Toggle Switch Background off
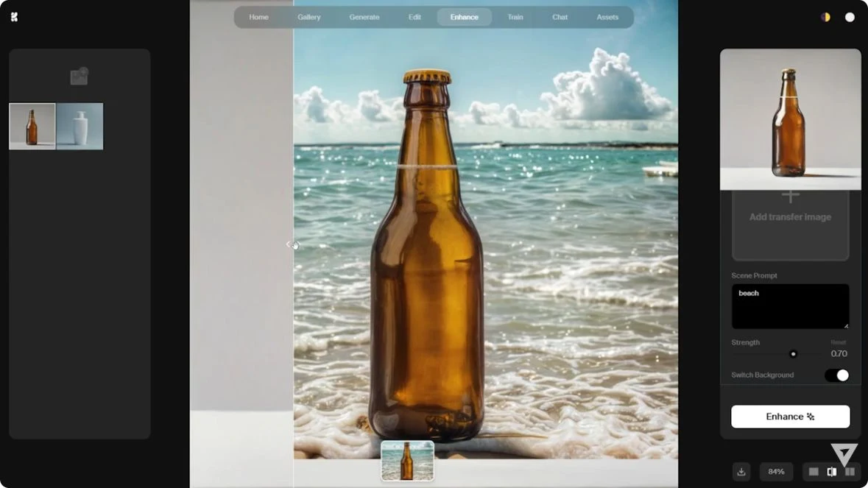This screenshot has width=868, height=488. pyautogui.click(x=836, y=375)
